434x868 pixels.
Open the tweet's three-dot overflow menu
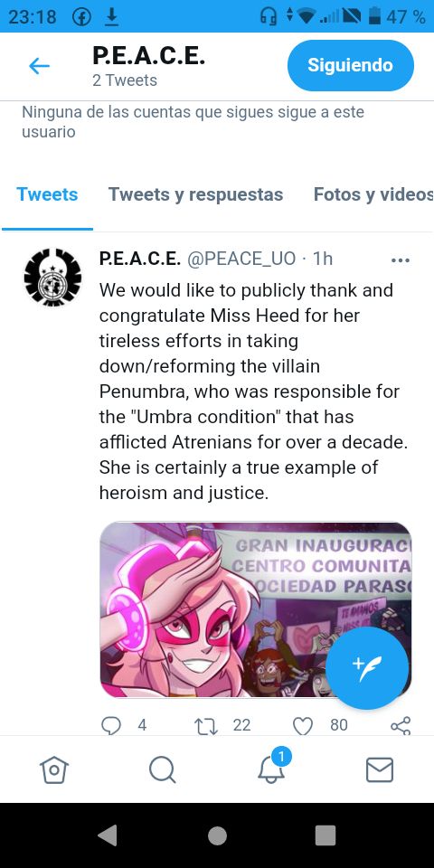(400, 259)
